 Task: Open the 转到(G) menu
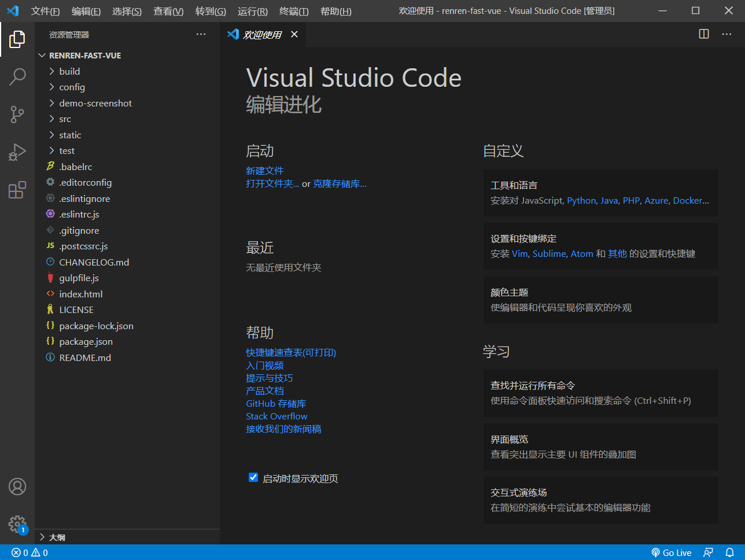(x=211, y=11)
